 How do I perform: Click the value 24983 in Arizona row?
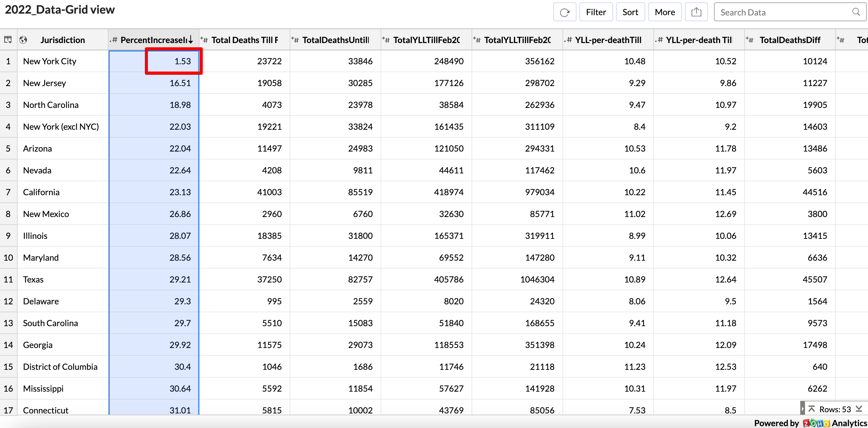(x=360, y=148)
